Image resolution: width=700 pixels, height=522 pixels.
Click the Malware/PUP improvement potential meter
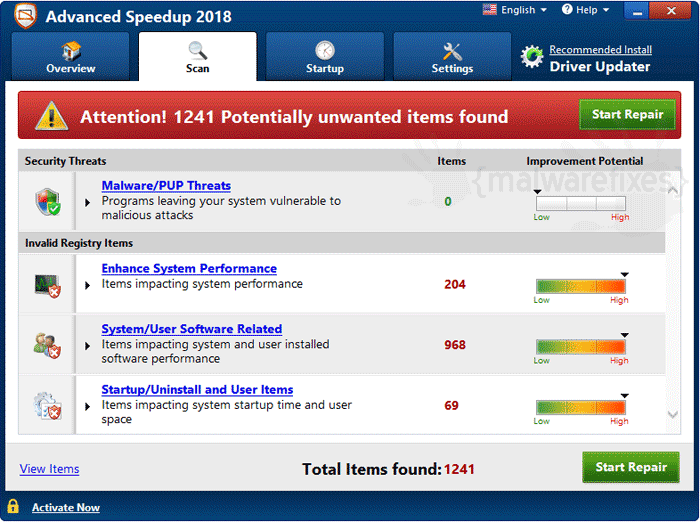coord(581,204)
